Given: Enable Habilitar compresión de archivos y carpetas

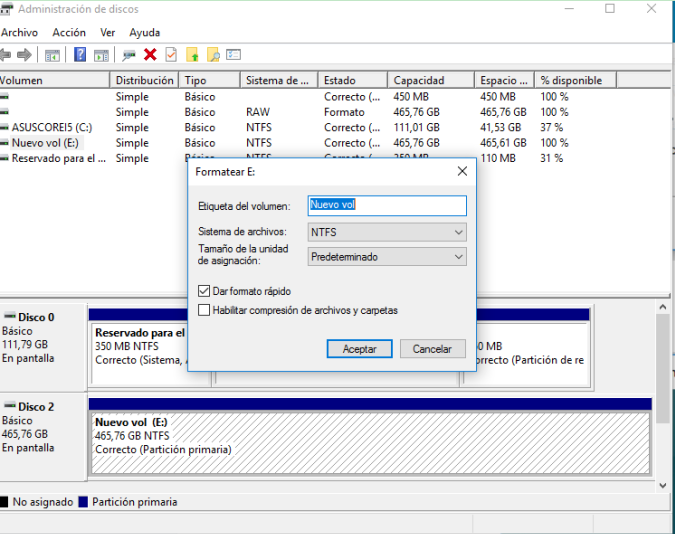Looking at the screenshot, I should click(x=204, y=310).
